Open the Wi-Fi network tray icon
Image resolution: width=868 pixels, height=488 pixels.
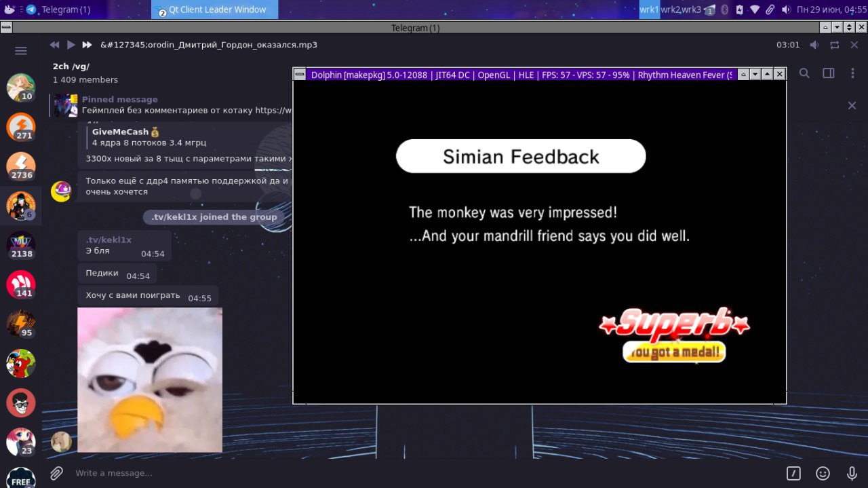point(755,10)
